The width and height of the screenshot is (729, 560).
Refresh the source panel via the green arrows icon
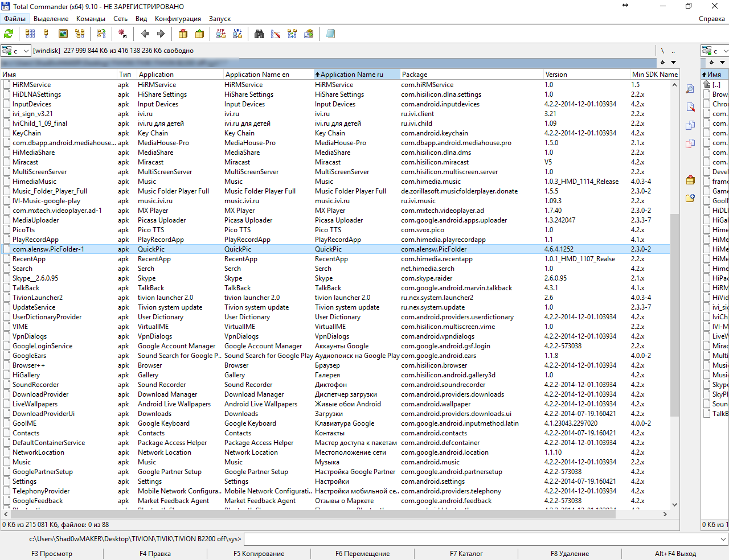(9, 34)
